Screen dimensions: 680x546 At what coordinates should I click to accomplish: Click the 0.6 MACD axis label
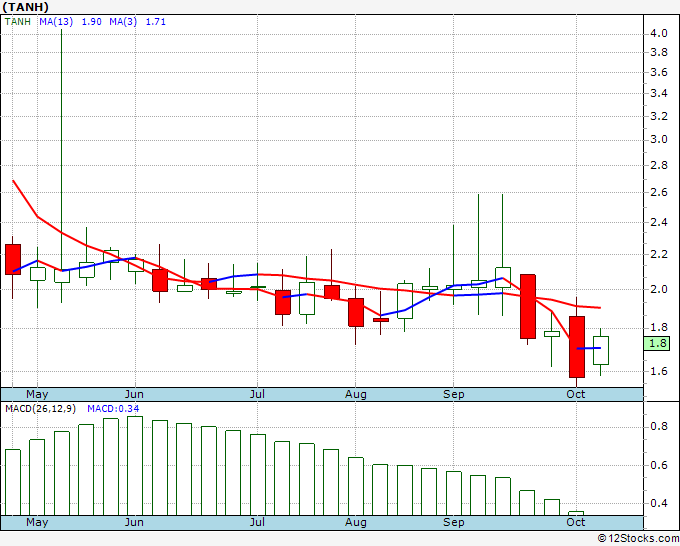click(658, 465)
